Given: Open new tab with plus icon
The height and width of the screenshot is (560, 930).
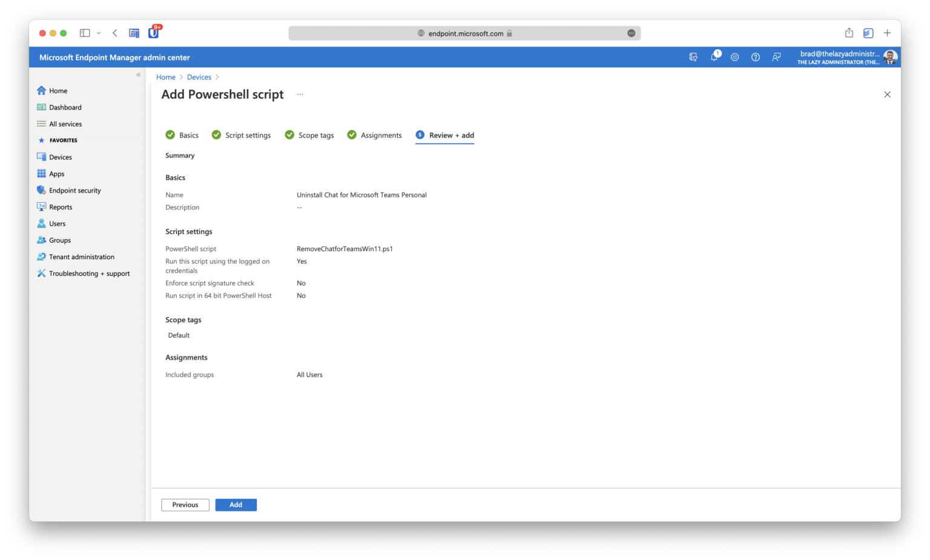Looking at the screenshot, I should tap(887, 33).
